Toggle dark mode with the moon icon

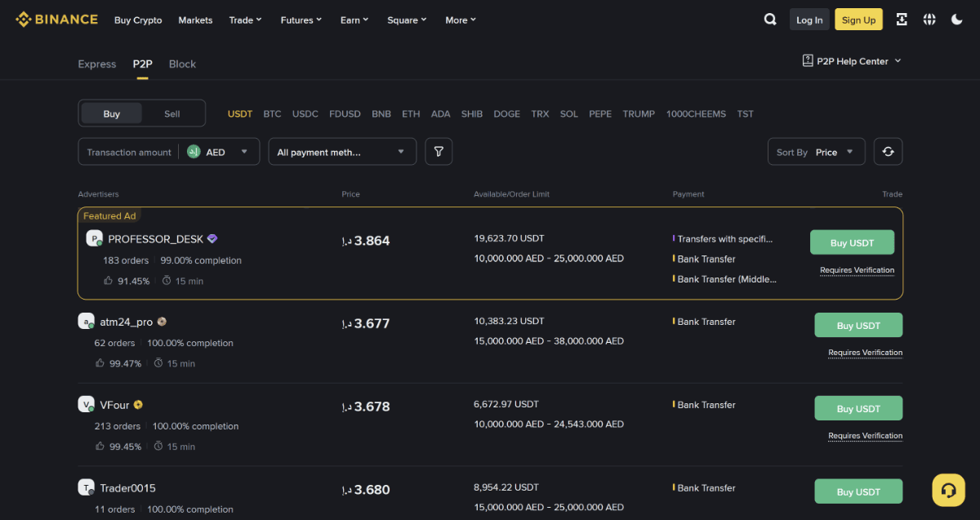coord(956,19)
